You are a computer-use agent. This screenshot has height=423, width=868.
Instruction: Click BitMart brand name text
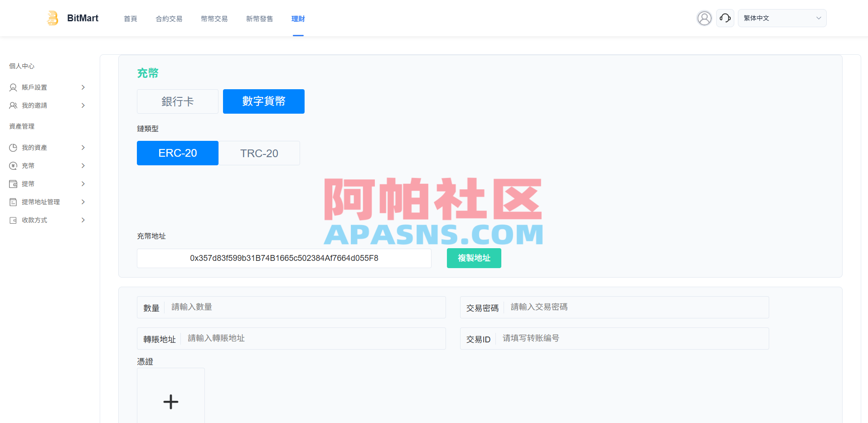coord(83,18)
